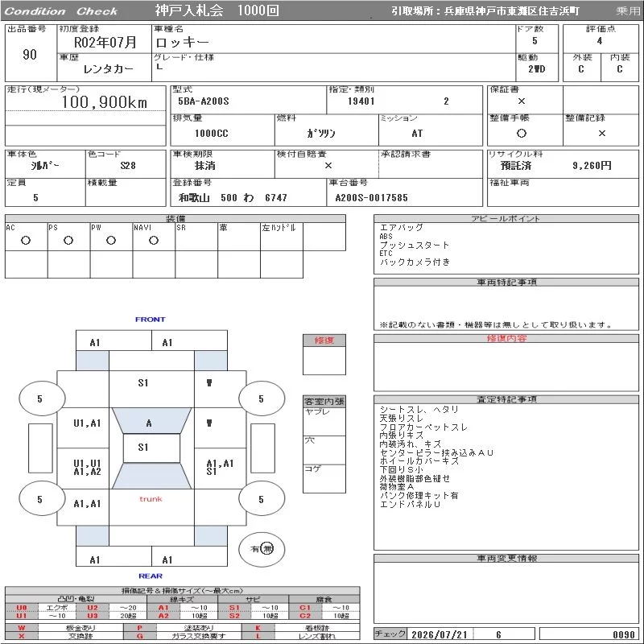Select the mileage "100,900km"
The width and height of the screenshot is (644, 644).
[x=105, y=102]
